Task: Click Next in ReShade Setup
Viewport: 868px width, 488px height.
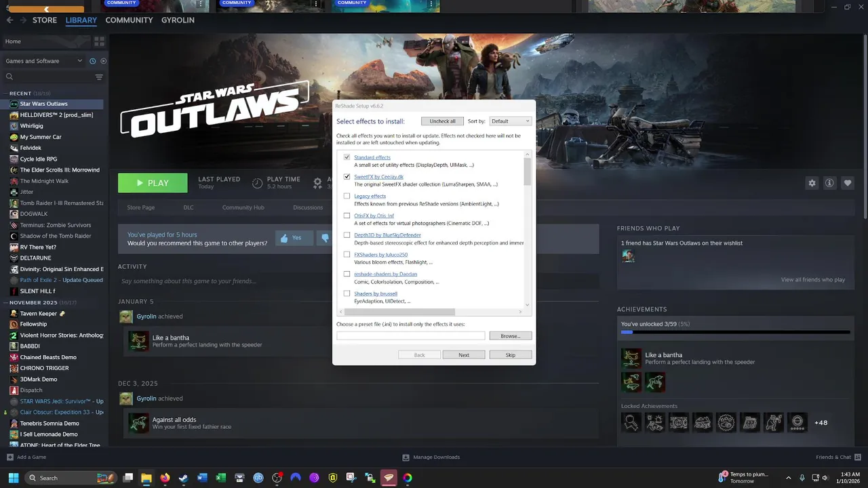Action: (x=464, y=355)
